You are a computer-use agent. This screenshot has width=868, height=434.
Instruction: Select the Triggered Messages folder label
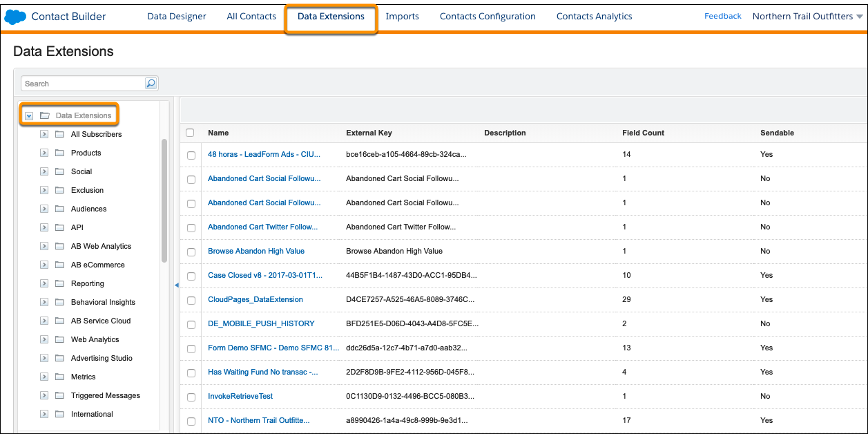pyautogui.click(x=106, y=396)
